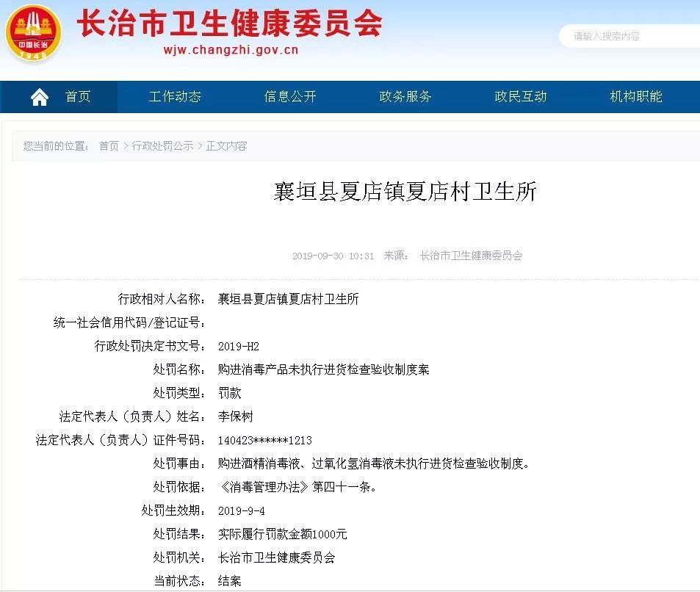700x592 pixels.
Task: Go to 行政处罚公示 in the breadcrumb
Action: tap(163, 146)
